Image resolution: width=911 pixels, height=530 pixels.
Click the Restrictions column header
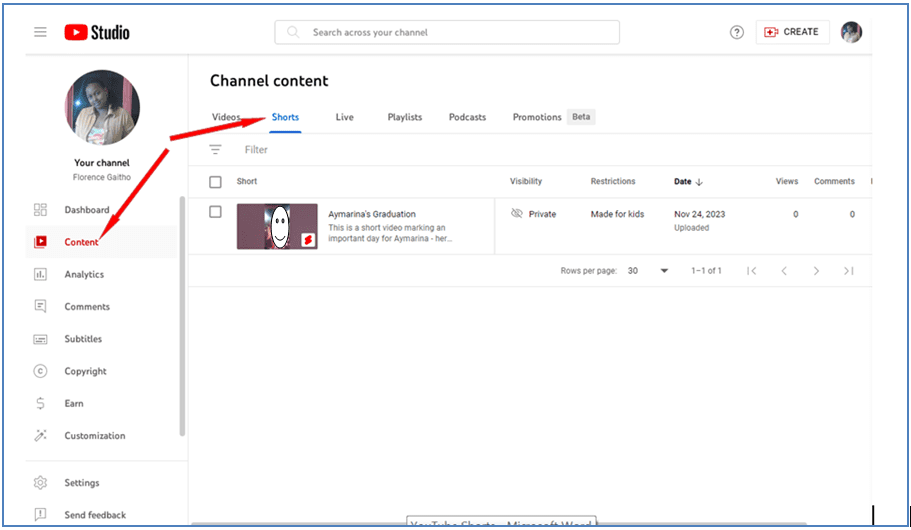[613, 181]
